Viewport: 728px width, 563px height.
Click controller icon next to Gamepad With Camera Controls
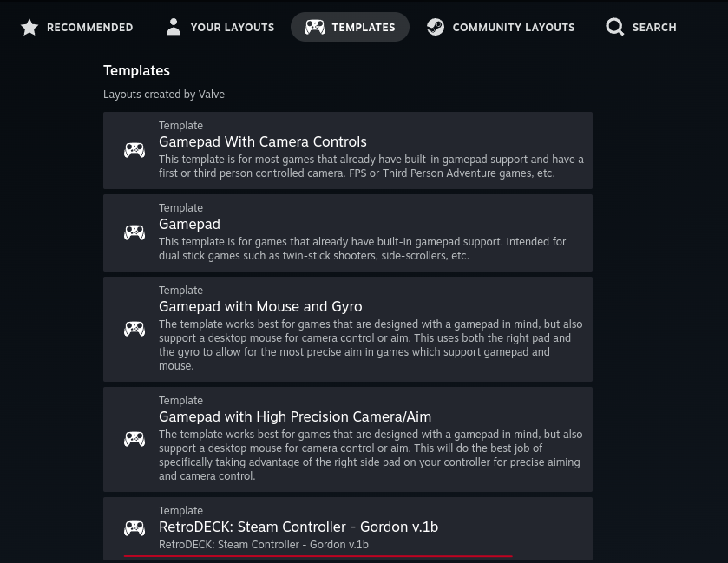coord(134,150)
